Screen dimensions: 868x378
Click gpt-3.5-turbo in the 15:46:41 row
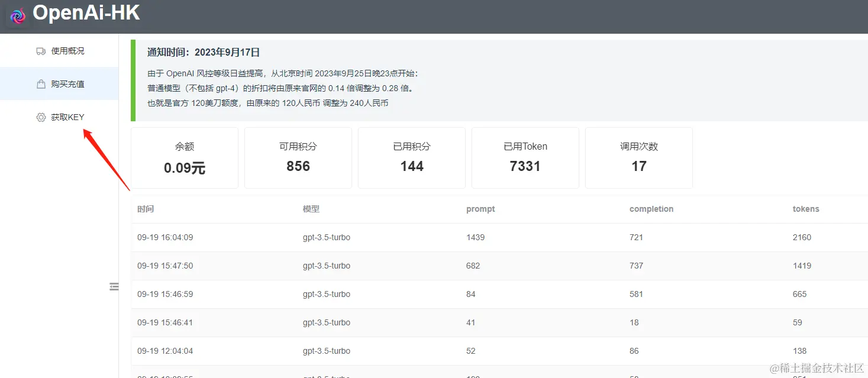pos(327,322)
